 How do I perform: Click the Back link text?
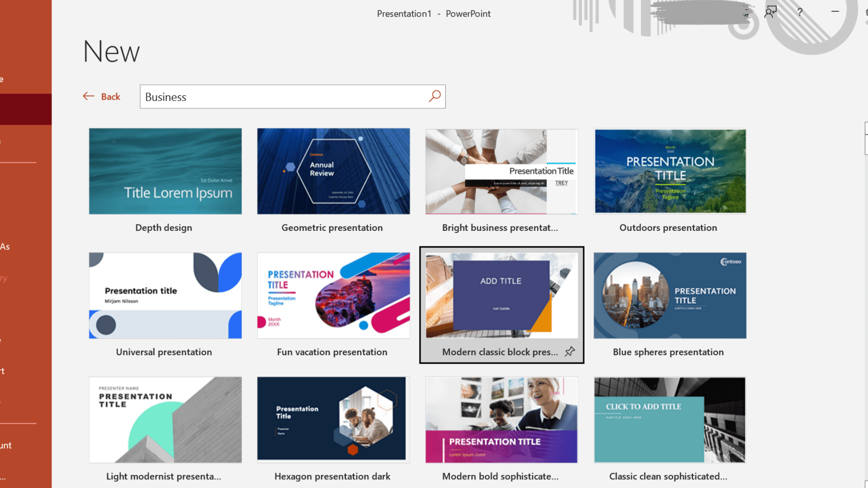(111, 97)
